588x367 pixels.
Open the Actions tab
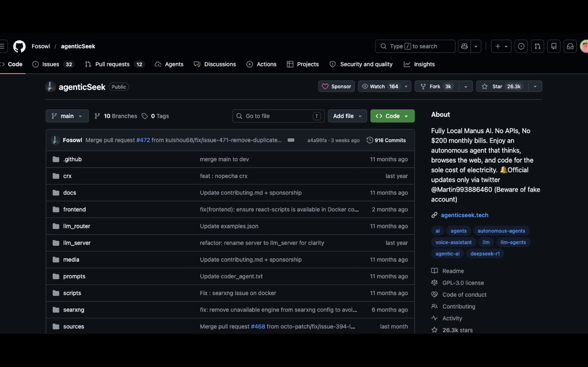(261, 64)
